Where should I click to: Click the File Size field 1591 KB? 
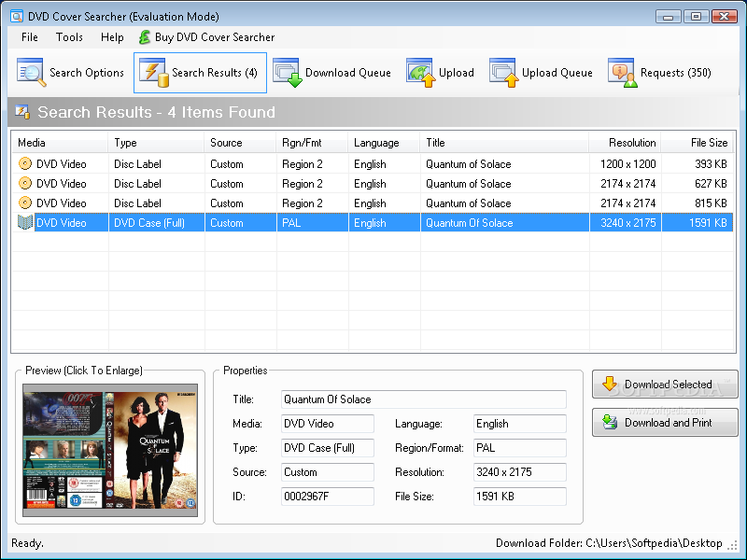pos(520,497)
